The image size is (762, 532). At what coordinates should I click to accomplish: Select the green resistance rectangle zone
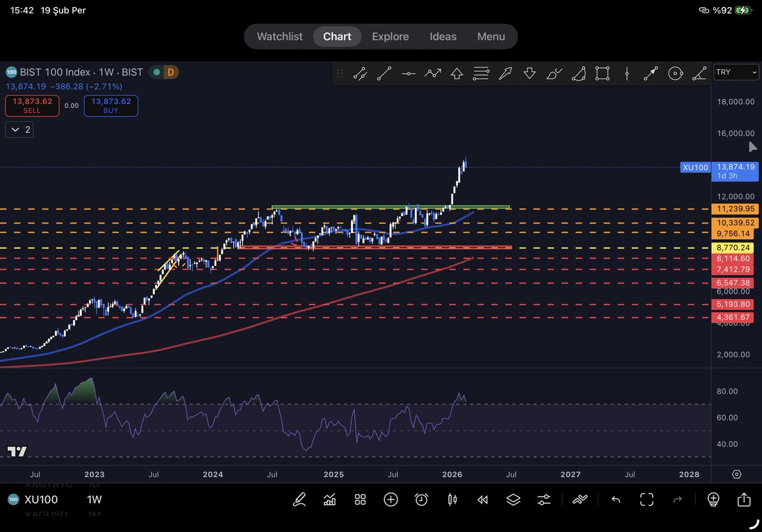coord(390,207)
